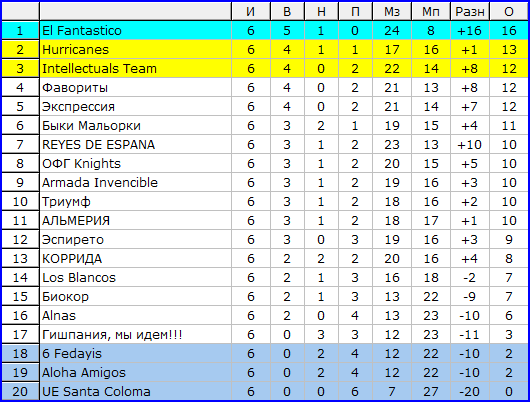Click the Hurricanes team name
Viewport: 530px width, 402px height.
pos(75,50)
